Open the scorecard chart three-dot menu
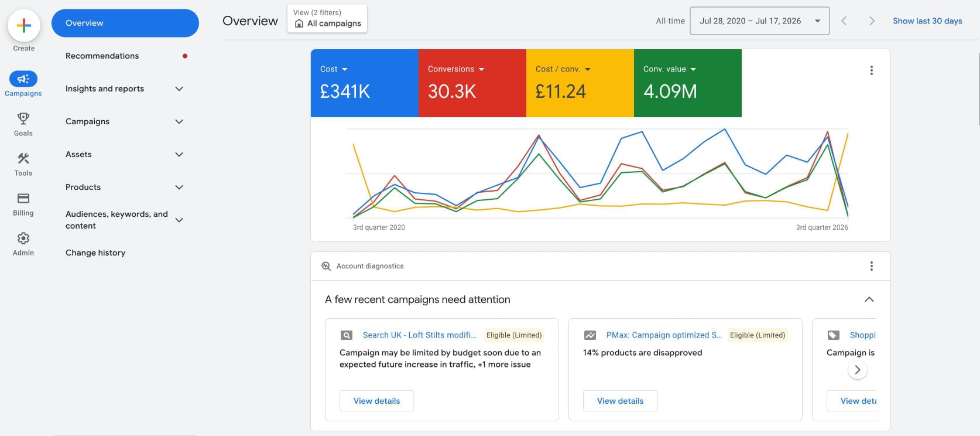The width and height of the screenshot is (980, 436). (x=872, y=70)
